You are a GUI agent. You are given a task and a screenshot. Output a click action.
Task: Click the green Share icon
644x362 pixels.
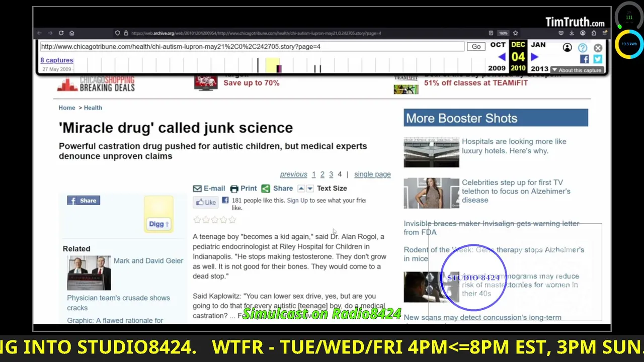265,189
